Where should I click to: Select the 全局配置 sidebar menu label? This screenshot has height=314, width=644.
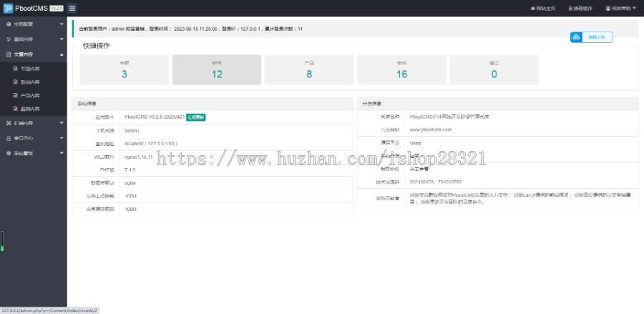coord(24,24)
